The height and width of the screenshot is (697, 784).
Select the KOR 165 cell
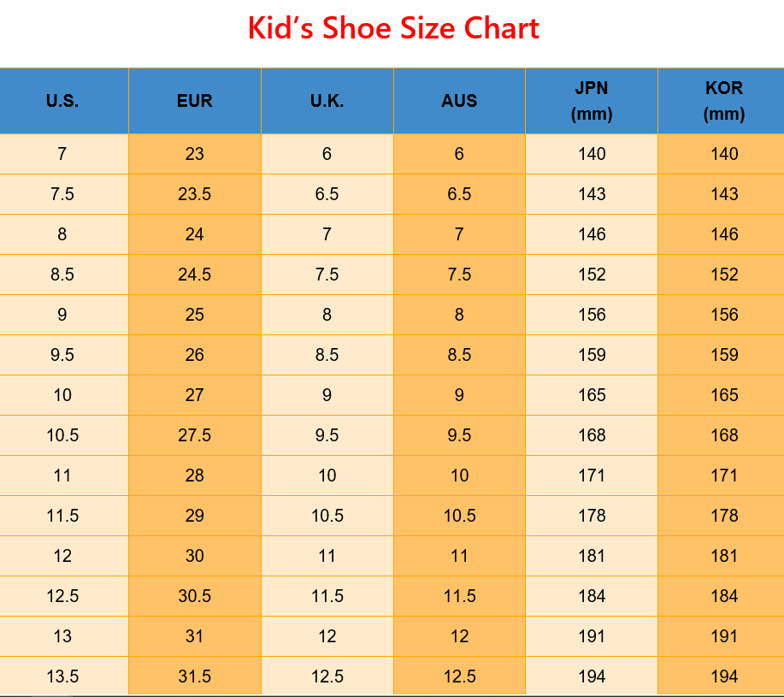point(723,395)
